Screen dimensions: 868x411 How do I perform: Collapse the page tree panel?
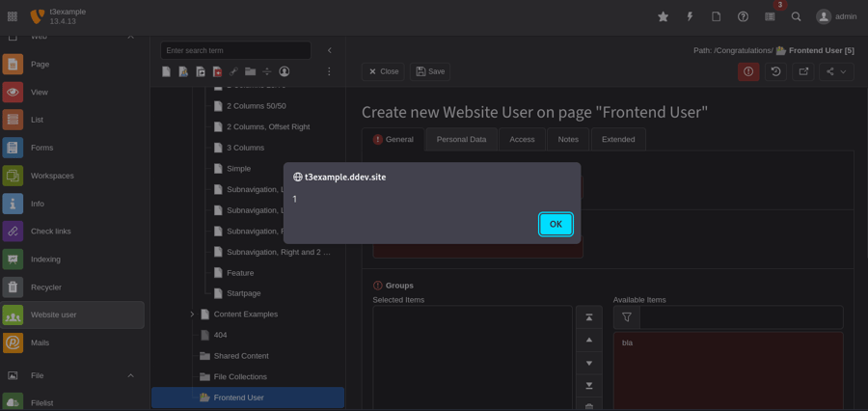(329, 50)
